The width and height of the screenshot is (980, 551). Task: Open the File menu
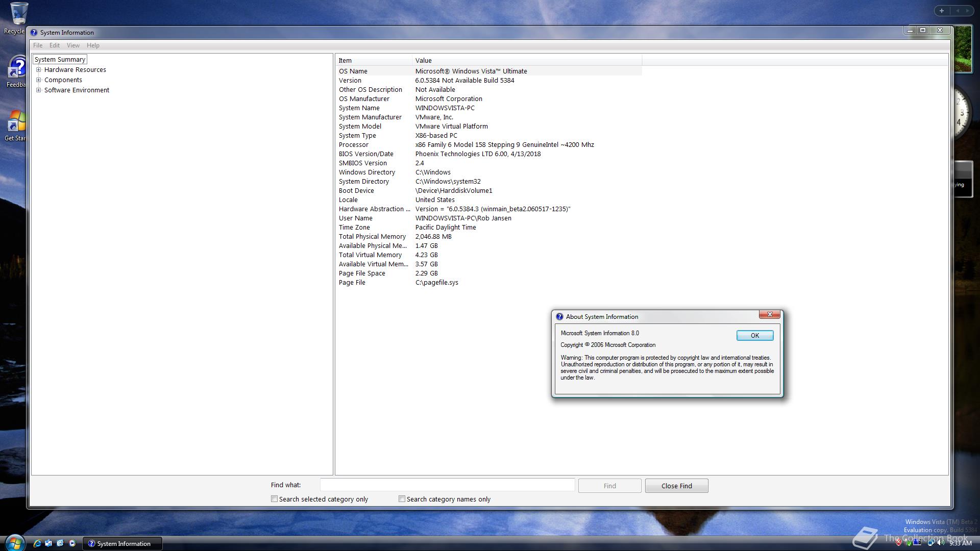point(38,45)
